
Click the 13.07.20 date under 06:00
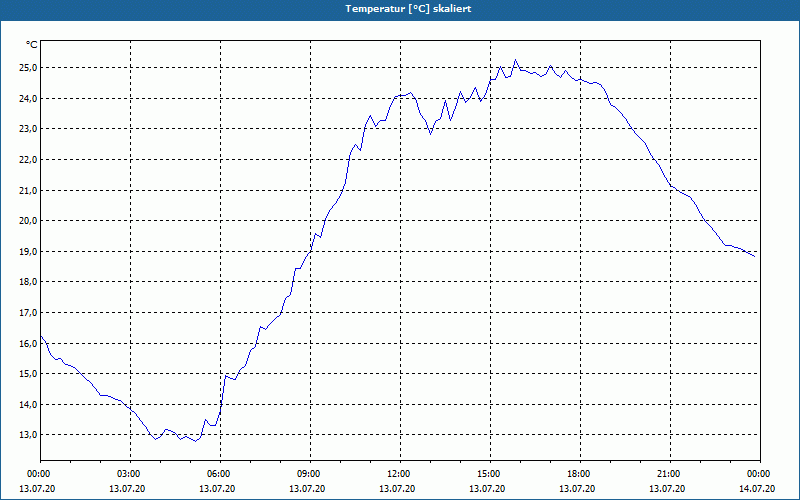[x=217, y=489]
